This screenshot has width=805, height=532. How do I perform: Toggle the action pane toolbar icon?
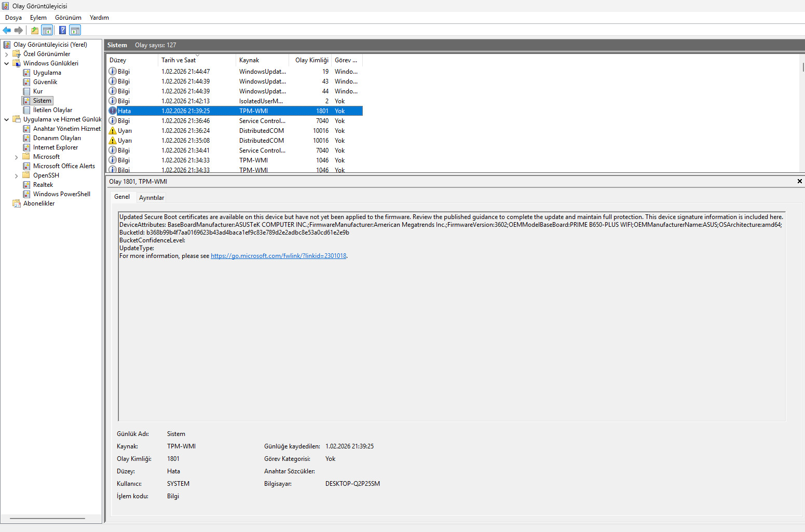(75, 30)
